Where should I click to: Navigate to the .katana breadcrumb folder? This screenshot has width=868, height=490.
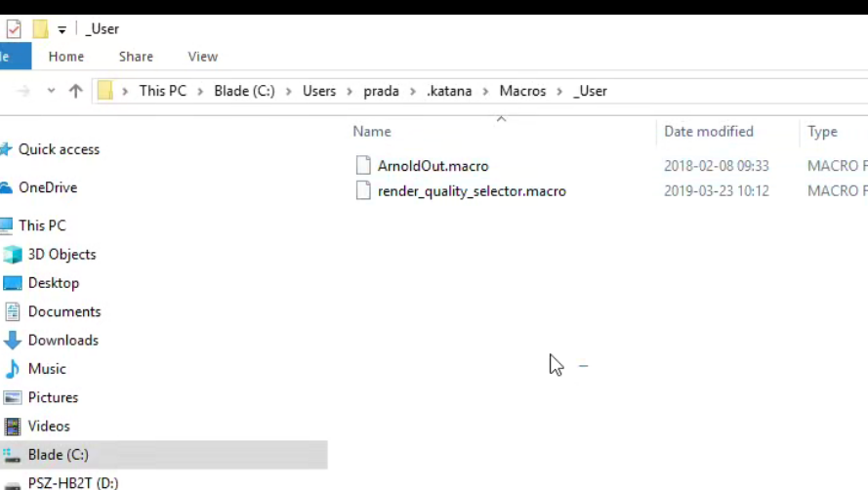[449, 91]
